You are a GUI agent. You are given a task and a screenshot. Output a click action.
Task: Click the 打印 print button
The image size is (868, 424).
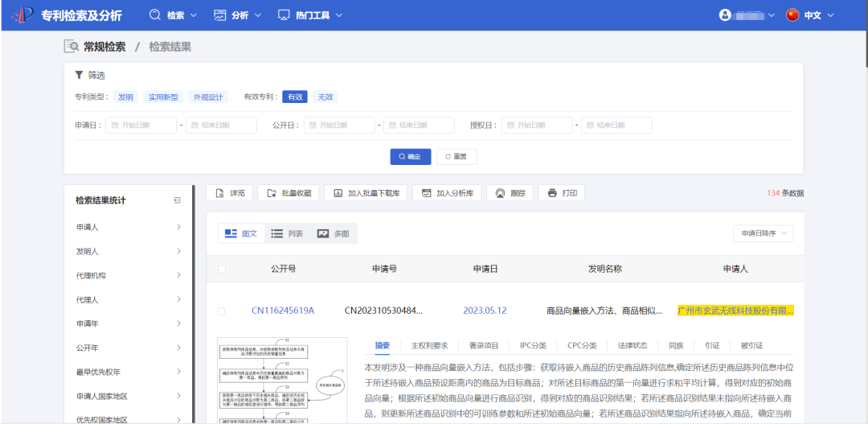click(x=561, y=193)
